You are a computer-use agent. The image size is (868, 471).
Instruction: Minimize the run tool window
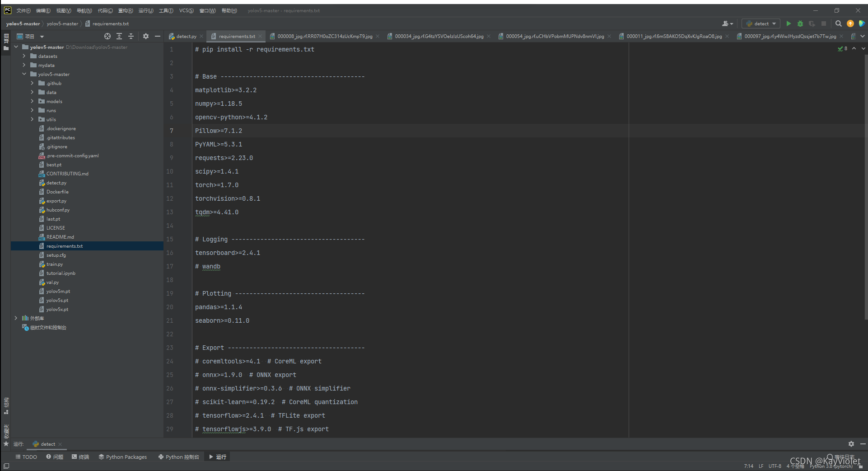click(x=863, y=444)
